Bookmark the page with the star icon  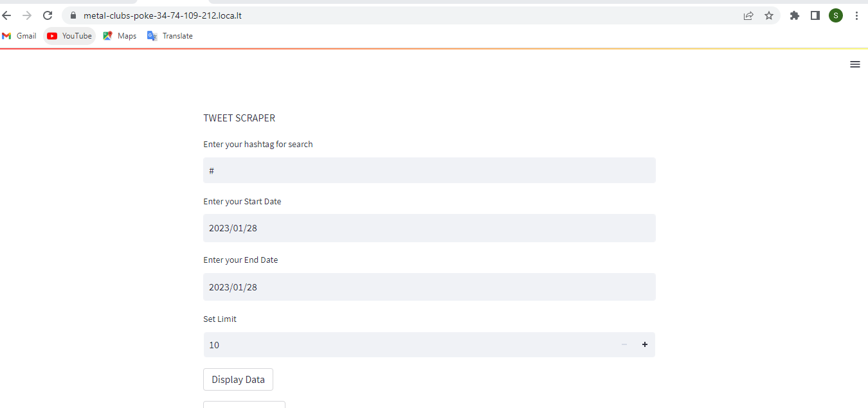769,15
